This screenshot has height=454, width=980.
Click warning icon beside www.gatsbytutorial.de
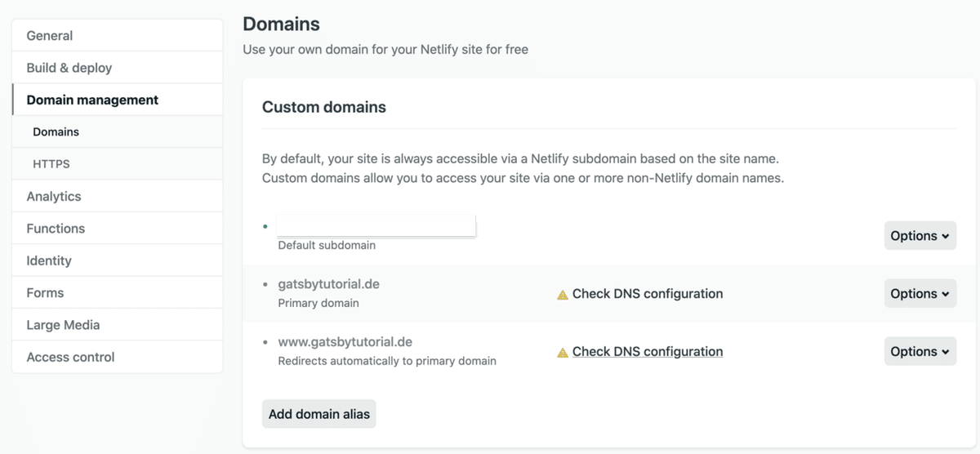pos(562,353)
